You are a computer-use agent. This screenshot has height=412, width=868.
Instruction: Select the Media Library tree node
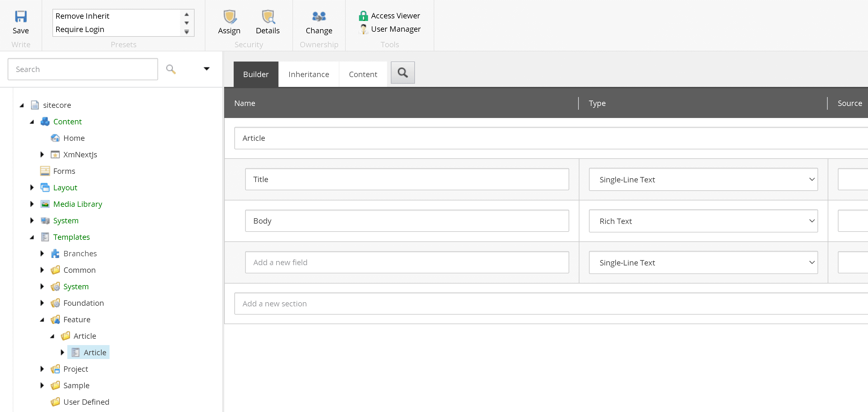77,204
